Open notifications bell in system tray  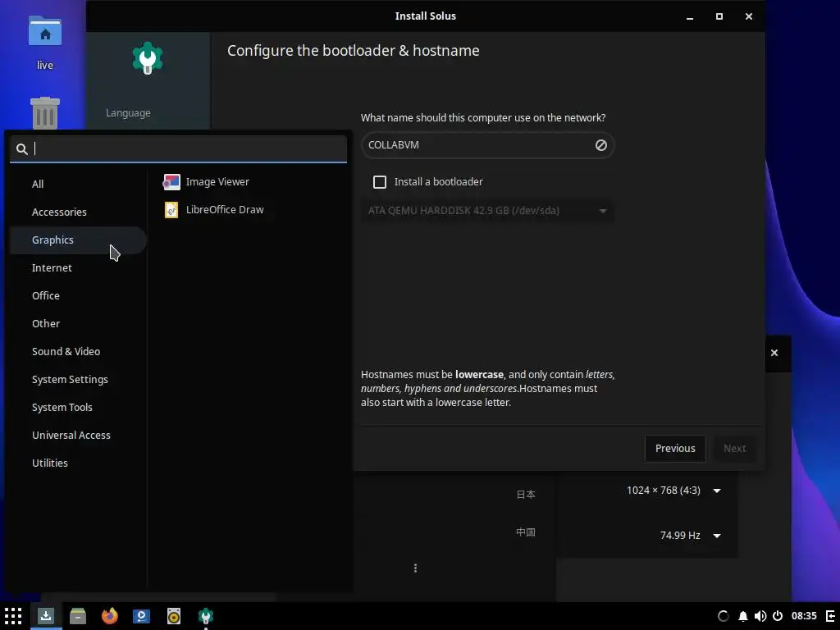coord(743,616)
